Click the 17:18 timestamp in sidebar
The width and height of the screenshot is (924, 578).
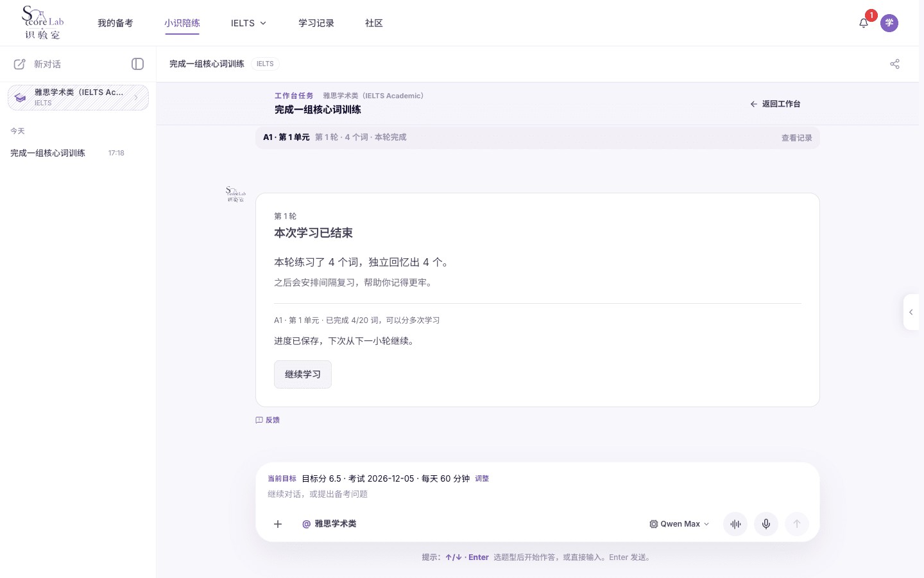pos(116,153)
